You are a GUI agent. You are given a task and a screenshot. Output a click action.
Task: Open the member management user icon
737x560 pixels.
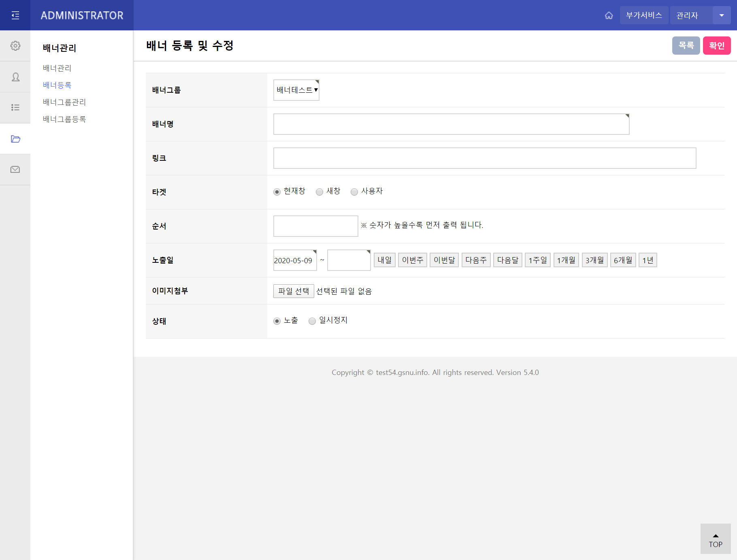coord(15,77)
